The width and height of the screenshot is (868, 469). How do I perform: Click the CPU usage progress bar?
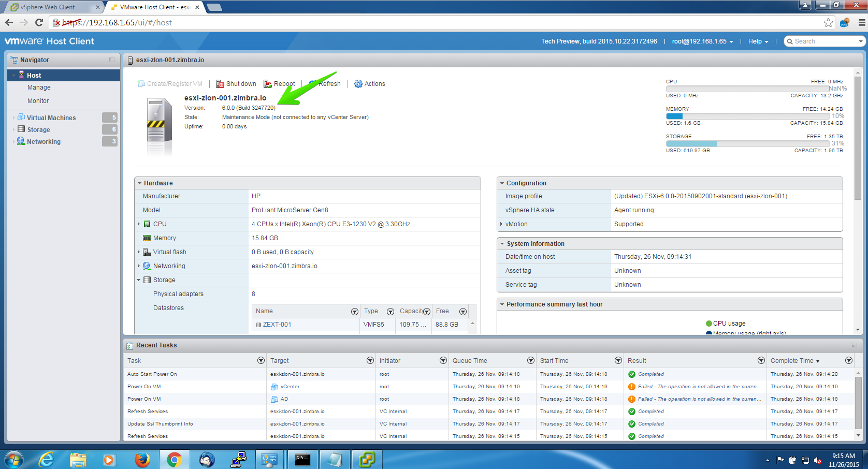pyautogui.click(x=747, y=89)
